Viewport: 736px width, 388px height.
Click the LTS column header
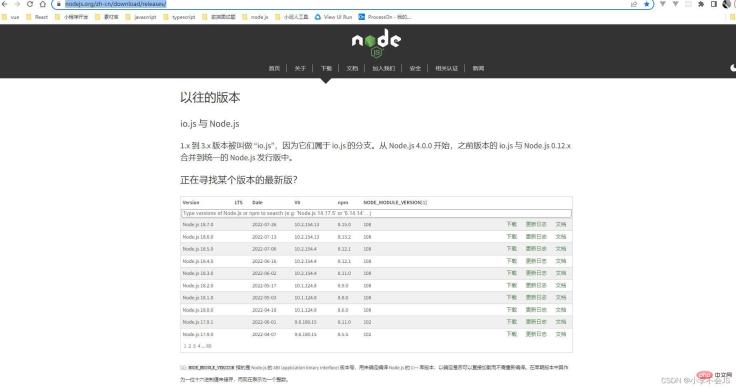238,203
